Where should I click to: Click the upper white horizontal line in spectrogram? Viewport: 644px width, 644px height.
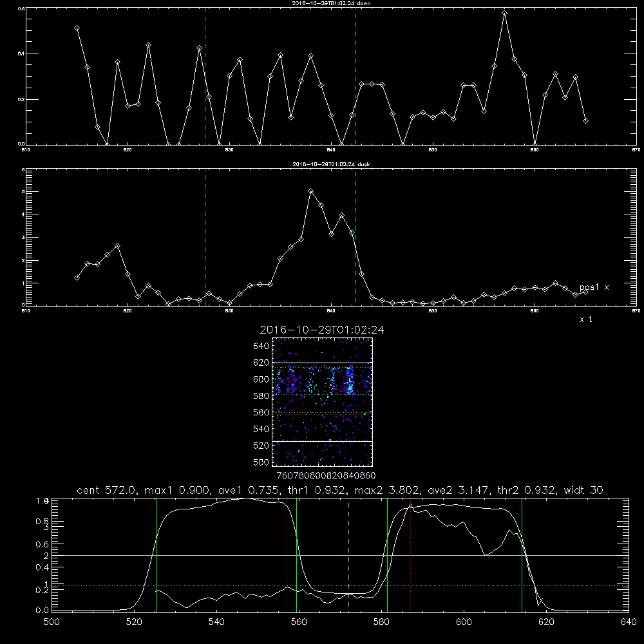[322, 363]
